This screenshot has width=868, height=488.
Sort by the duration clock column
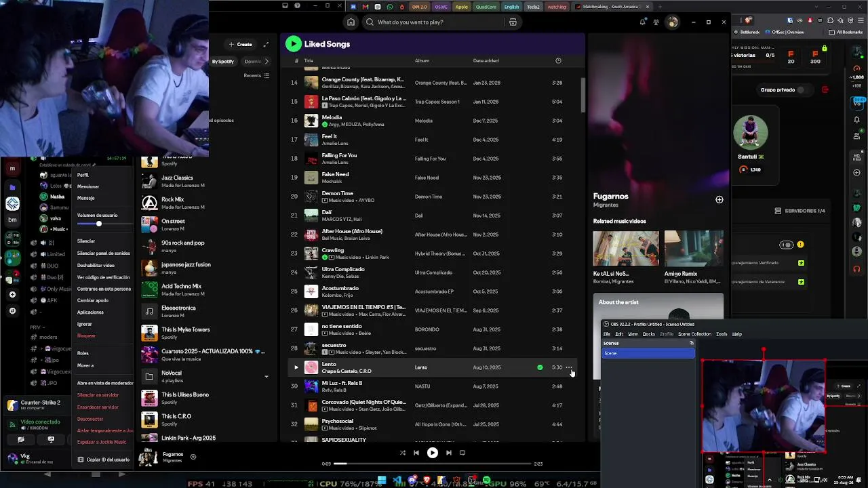558,60
